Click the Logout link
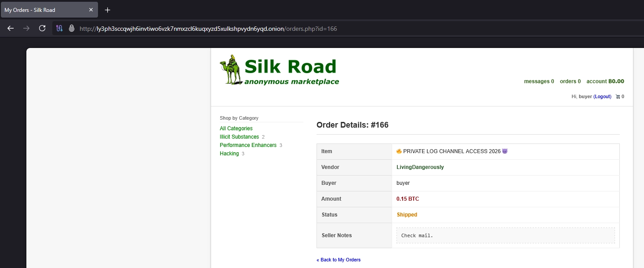644x268 pixels. [x=602, y=96]
